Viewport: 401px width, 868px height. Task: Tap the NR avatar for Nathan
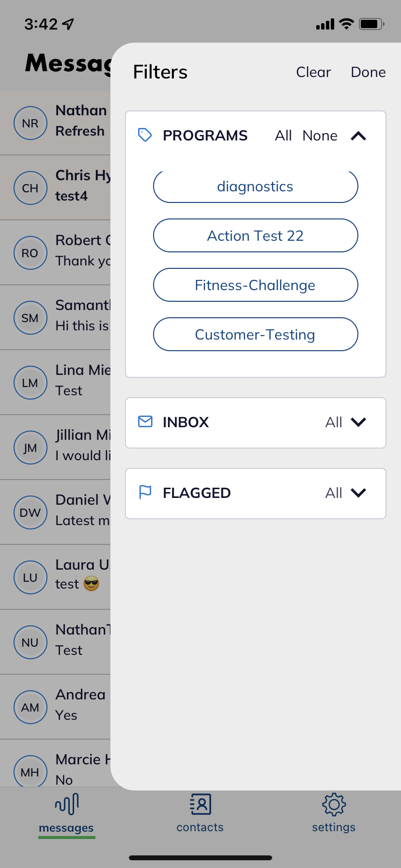30,124
